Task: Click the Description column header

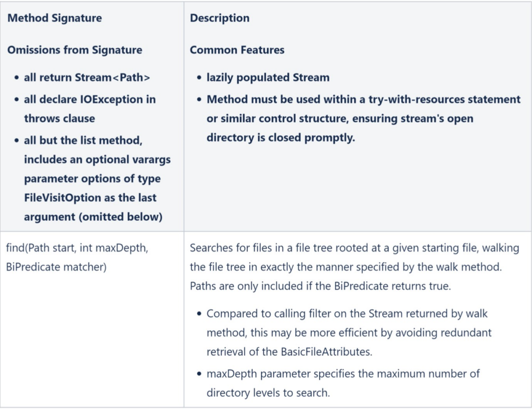Action: tap(220, 18)
